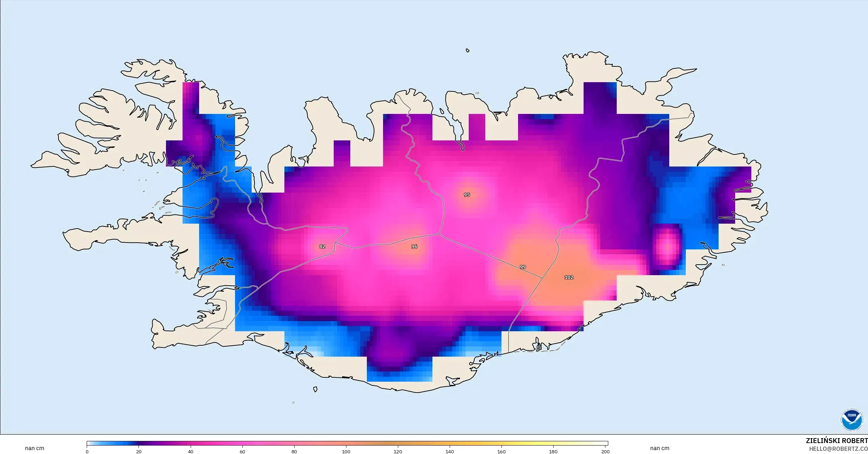The width and height of the screenshot is (868, 454).
Task: Click the tiny island north of the mainland
Action: pos(468,50)
